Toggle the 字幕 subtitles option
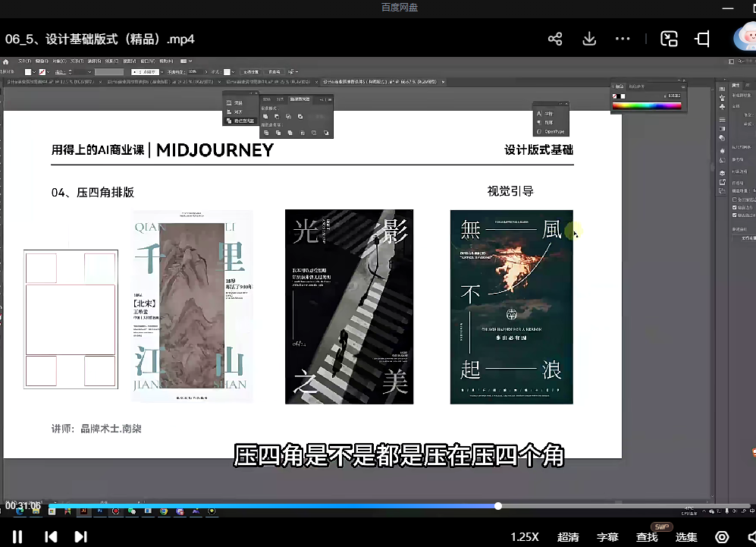This screenshot has height=547, width=756. [x=607, y=537]
